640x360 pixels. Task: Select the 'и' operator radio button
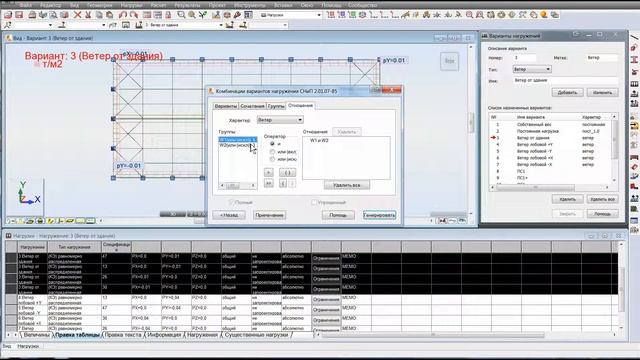point(272,144)
